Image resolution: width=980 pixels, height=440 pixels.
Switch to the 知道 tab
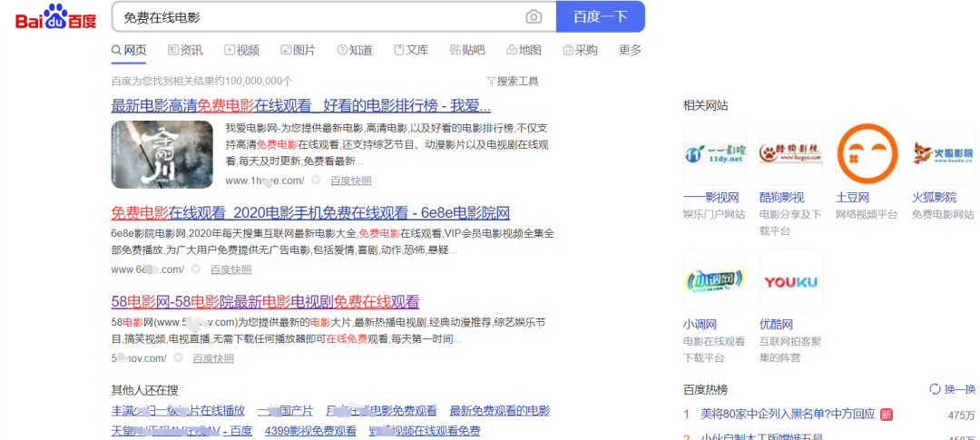tap(355, 50)
